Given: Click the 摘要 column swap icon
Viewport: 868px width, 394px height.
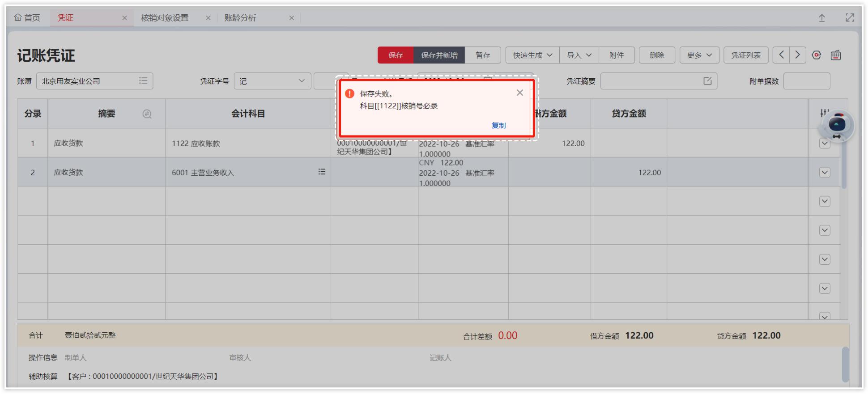Looking at the screenshot, I should click(147, 114).
